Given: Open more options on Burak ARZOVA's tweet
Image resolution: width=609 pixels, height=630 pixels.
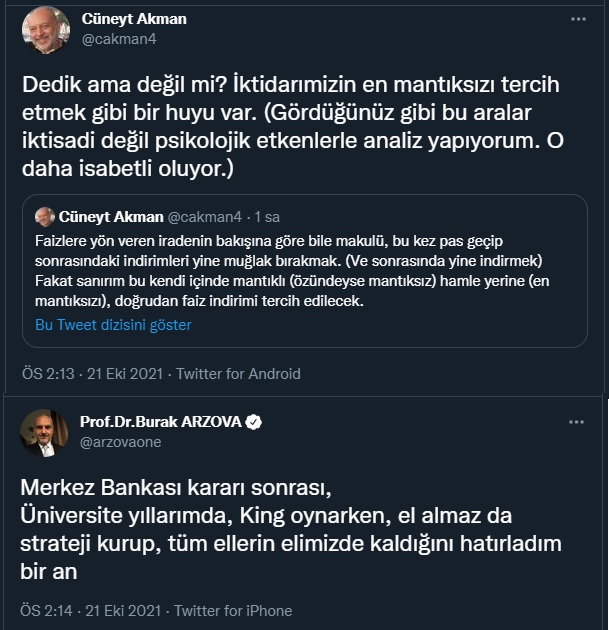Looking at the screenshot, I should pyautogui.click(x=576, y=422).
